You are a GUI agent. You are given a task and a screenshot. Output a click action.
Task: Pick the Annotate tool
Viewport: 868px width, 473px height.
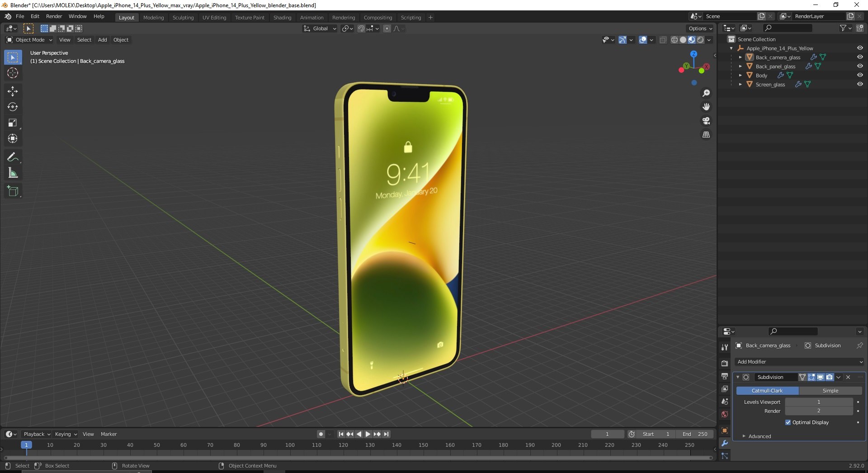[x=13, y=157]
